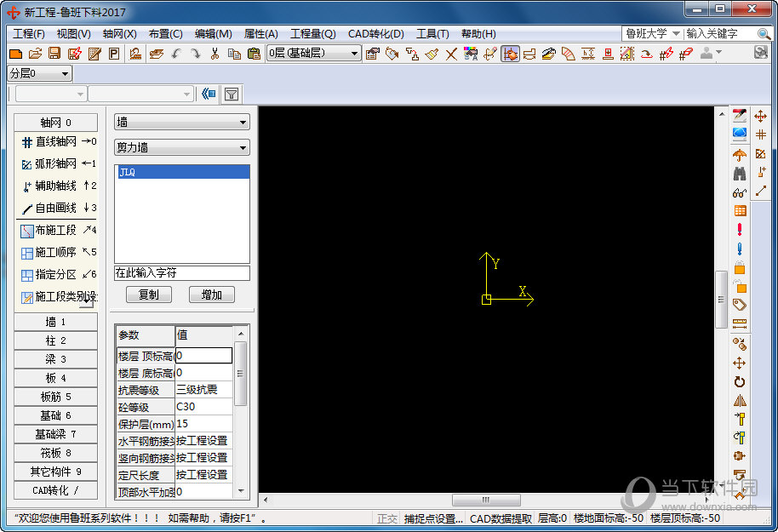Click the binoculars find icon
Image resolution: width=778 pixels, height=532 pixels.
pyautogui.click(x=739, y=174)
